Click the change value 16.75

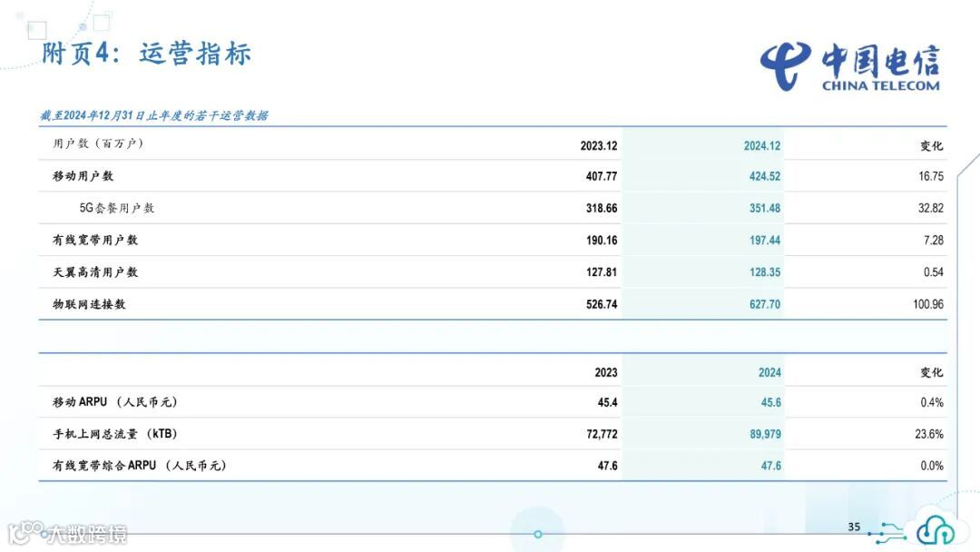pos(931,176)
